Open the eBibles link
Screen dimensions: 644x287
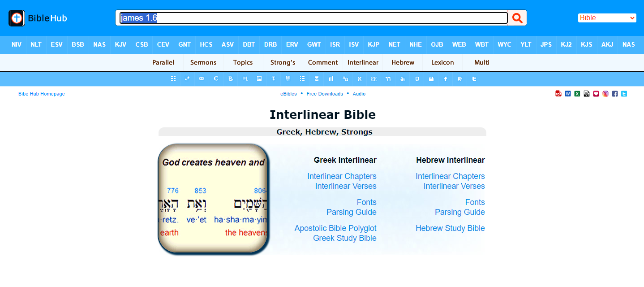click(x=288, y=94)
